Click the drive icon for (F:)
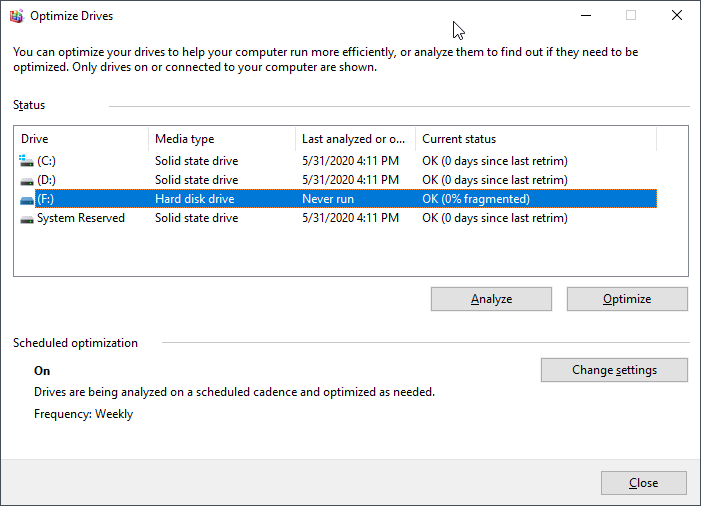Image resolution: width=701 pixels, height=506 pixels. point(27,199)
